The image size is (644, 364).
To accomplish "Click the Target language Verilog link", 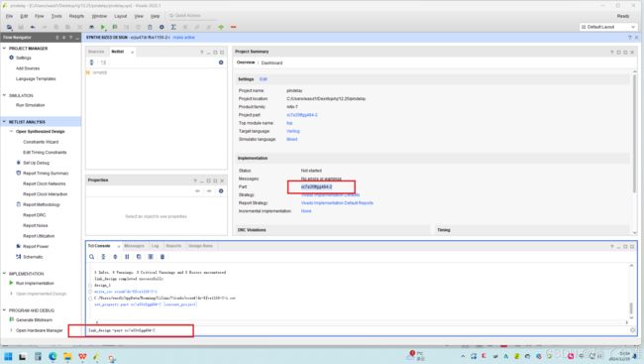I will [x=293, y=131].
